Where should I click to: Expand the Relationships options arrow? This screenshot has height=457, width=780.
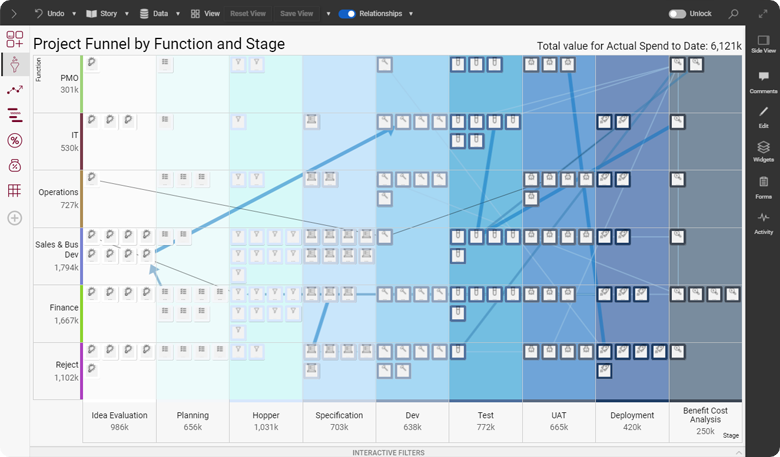[x=409, y=14]
